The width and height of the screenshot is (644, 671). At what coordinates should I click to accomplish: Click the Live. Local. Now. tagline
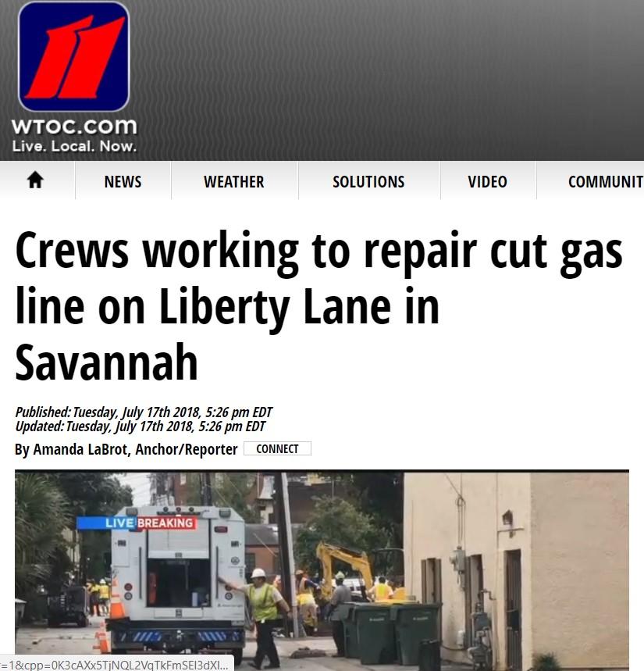(x=74, y=146)
